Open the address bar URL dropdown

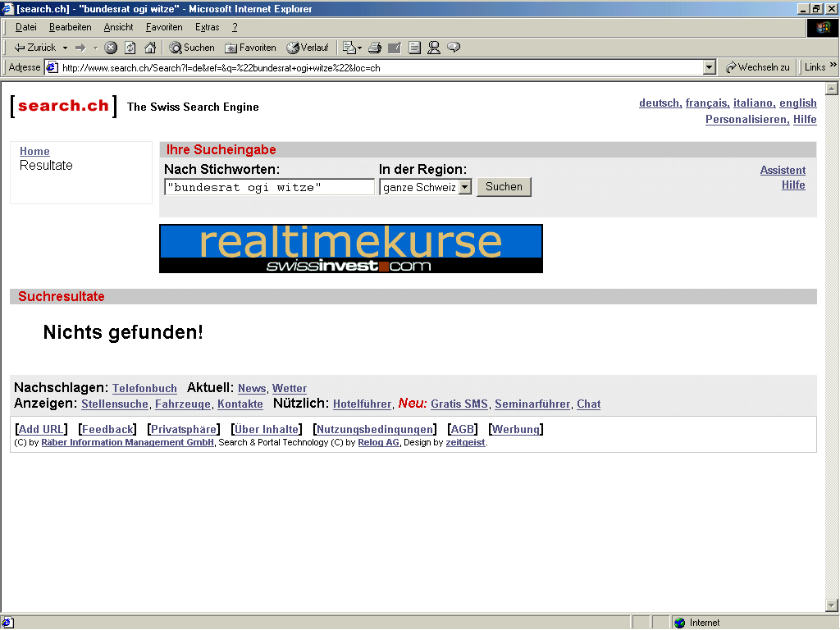tap(710, 67)
